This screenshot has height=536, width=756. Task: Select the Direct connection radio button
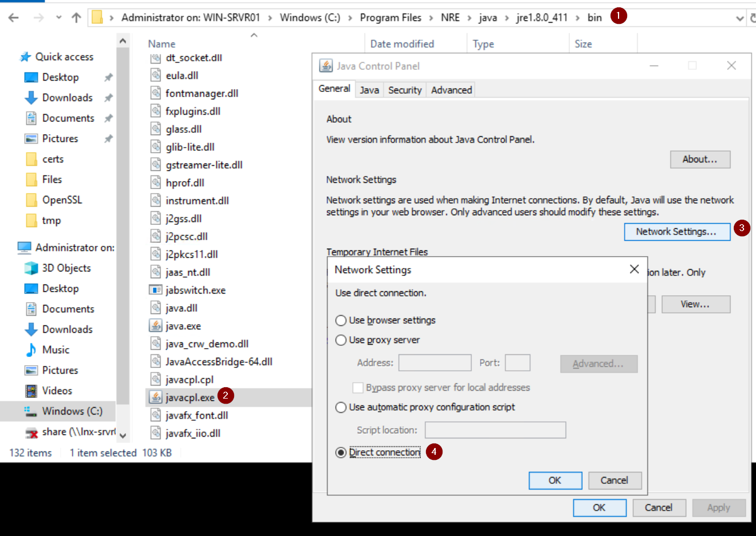click(x=341, y=453)
